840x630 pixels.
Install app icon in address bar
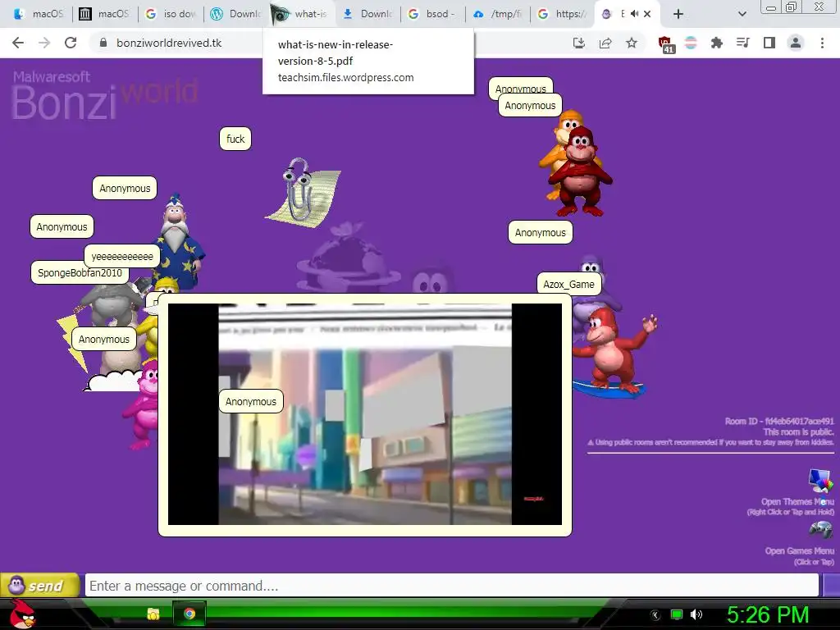578,43
